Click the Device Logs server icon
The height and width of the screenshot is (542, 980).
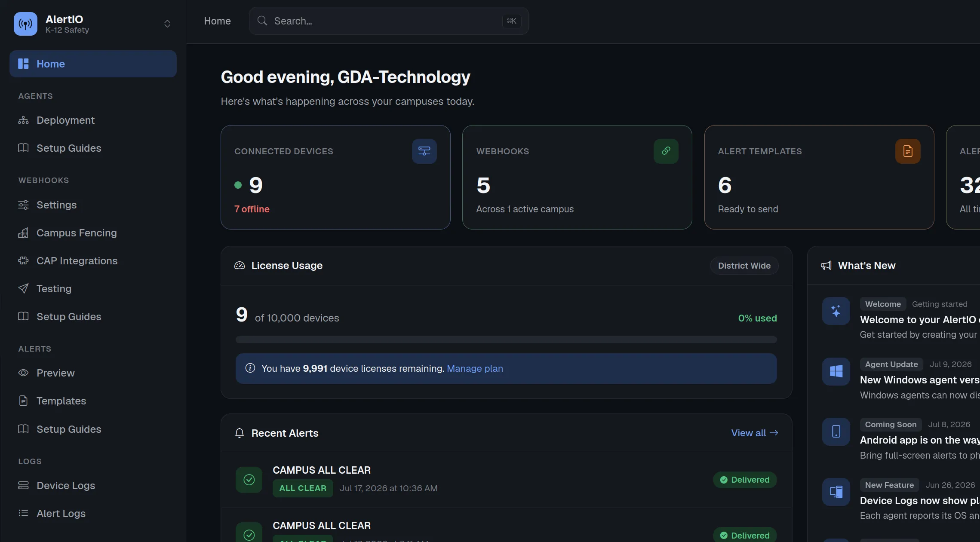point(23,486)
